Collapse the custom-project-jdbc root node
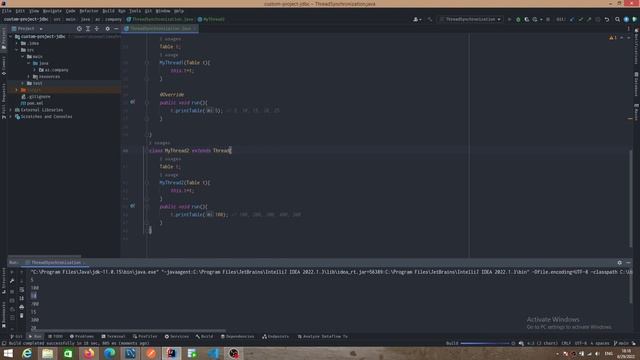Screen dimensions: 640x360 click(x=11, y=36)
